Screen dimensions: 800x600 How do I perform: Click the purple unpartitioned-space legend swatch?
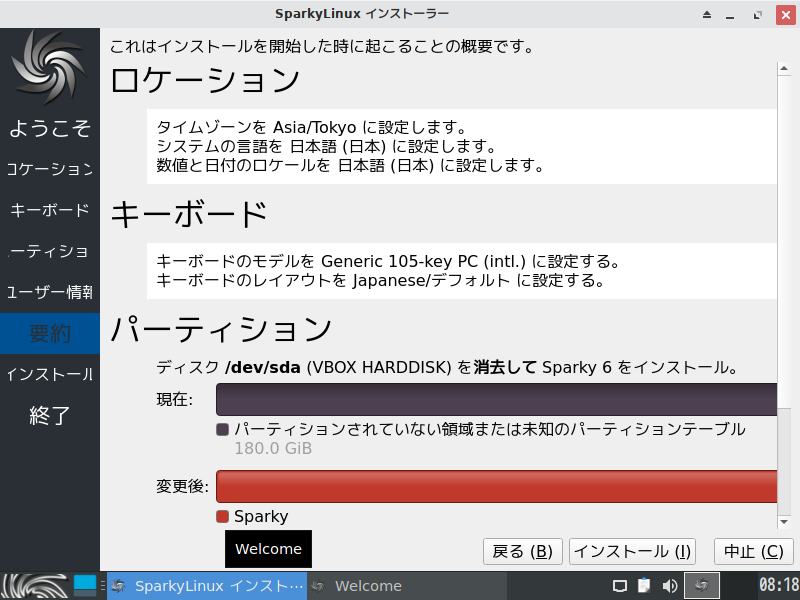(x=222, y=430)
